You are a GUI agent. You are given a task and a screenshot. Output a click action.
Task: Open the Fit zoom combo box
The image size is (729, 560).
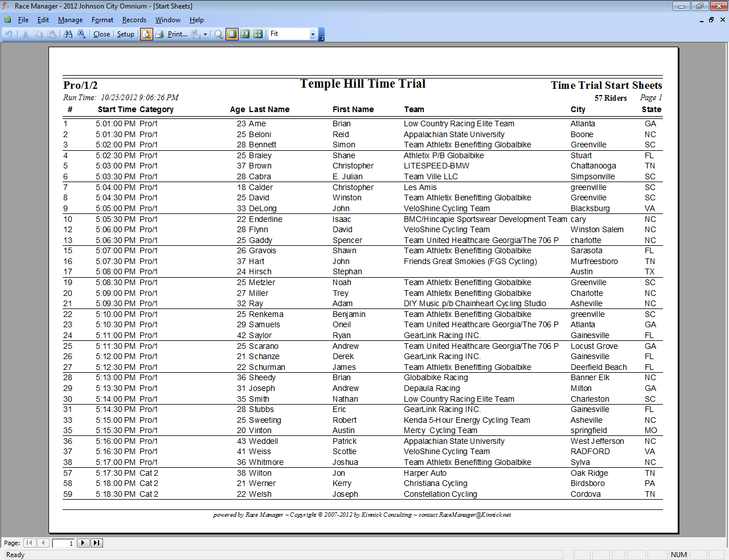click(293, 34)
